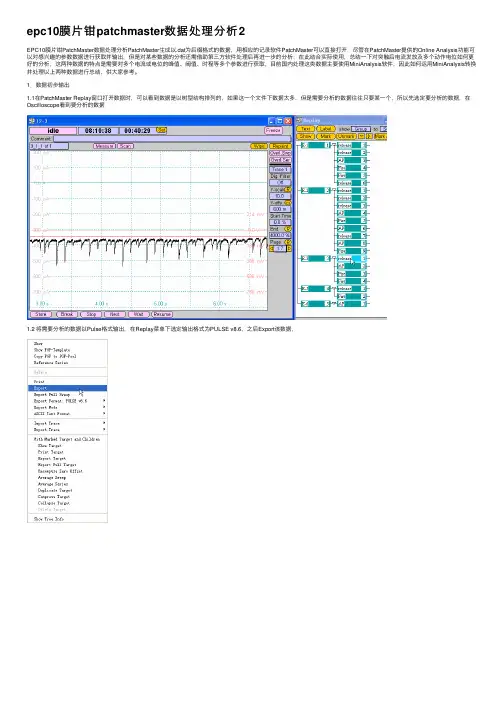The width and height of the screenshot is (504, 713).
Task: Select the highlighted tree node under cursor
Action: tap(352, 258)
